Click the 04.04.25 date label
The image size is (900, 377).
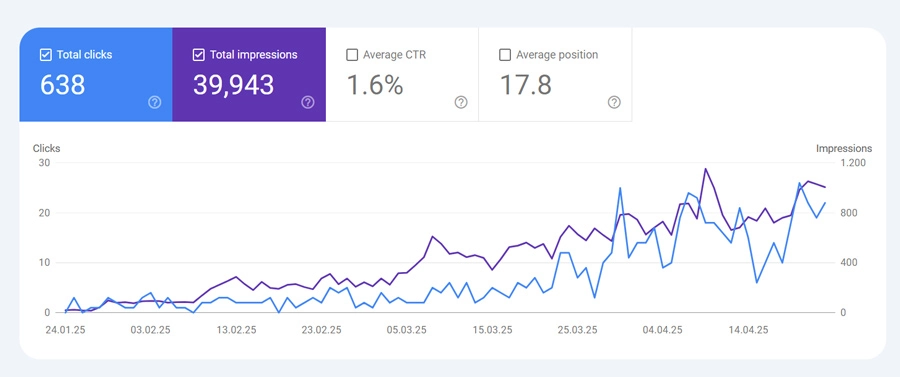[662, 330]
